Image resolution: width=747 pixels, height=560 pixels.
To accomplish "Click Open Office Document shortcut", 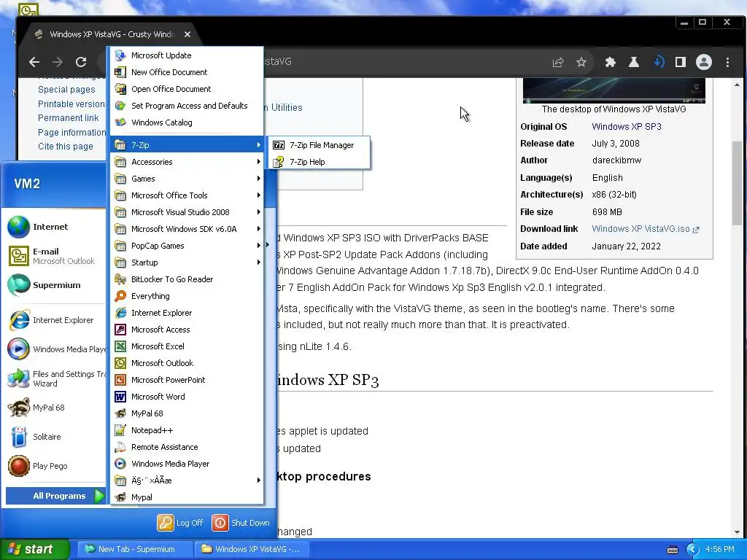I will coord(187,88).
